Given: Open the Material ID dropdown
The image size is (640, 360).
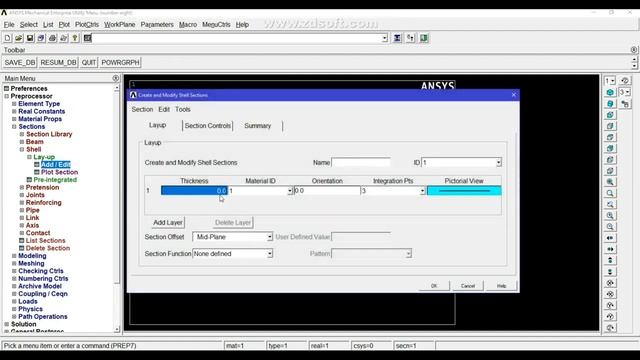Looking at the screenshot, I should [x=290, y=191].
